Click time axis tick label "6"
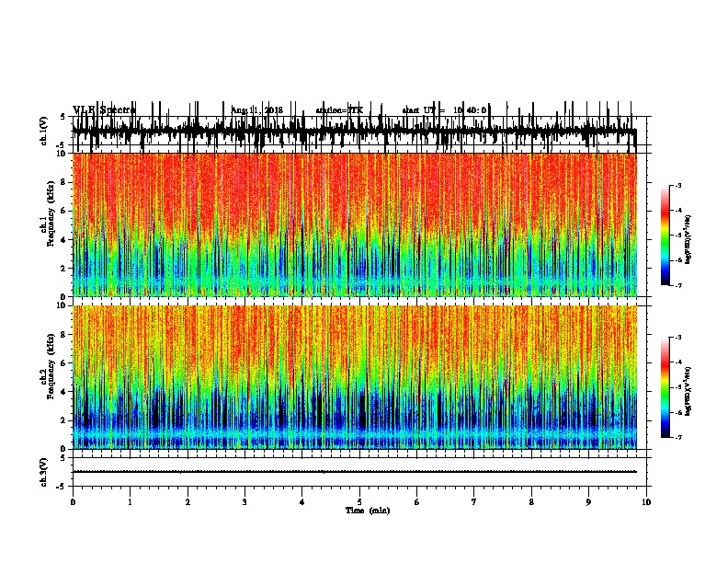Image resolution: width=728 pixels, height=563 pixels. 417,502
